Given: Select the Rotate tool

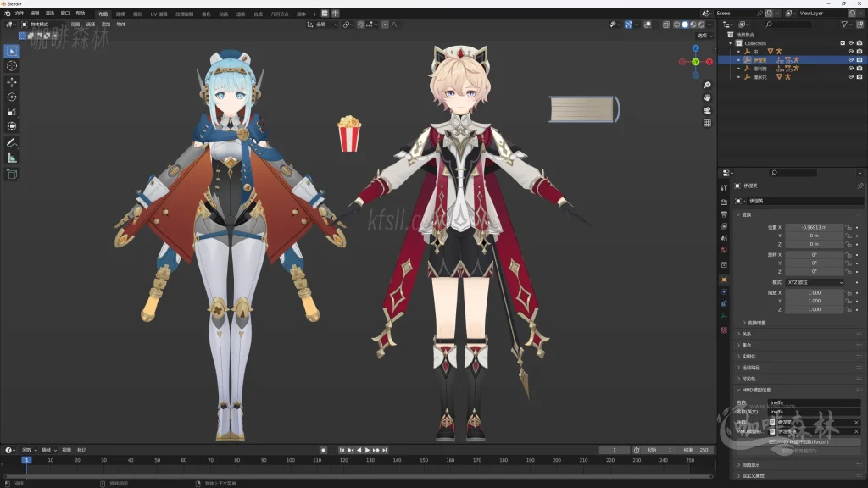Looking at the screenshot, I should coord(12,97).
